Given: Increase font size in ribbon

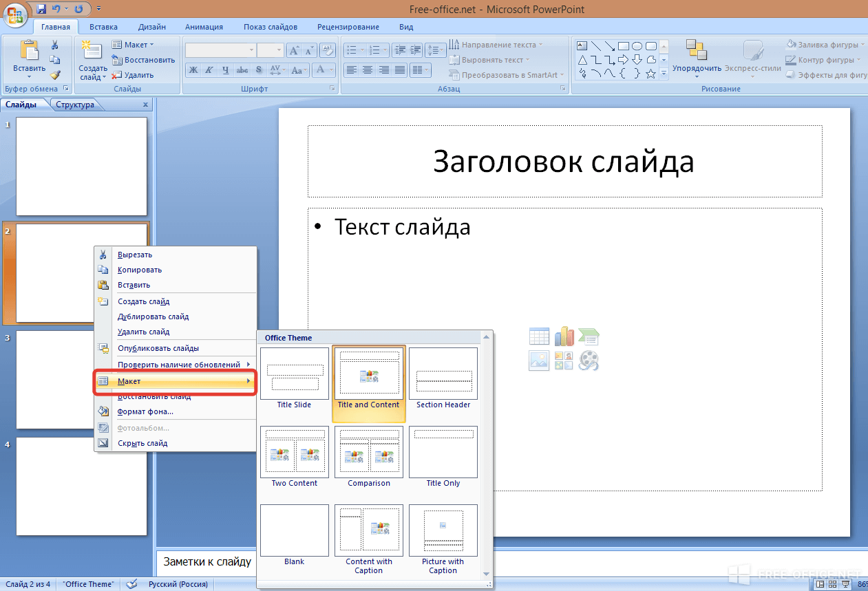Looking at the screenshot, I should pos(293,50).
